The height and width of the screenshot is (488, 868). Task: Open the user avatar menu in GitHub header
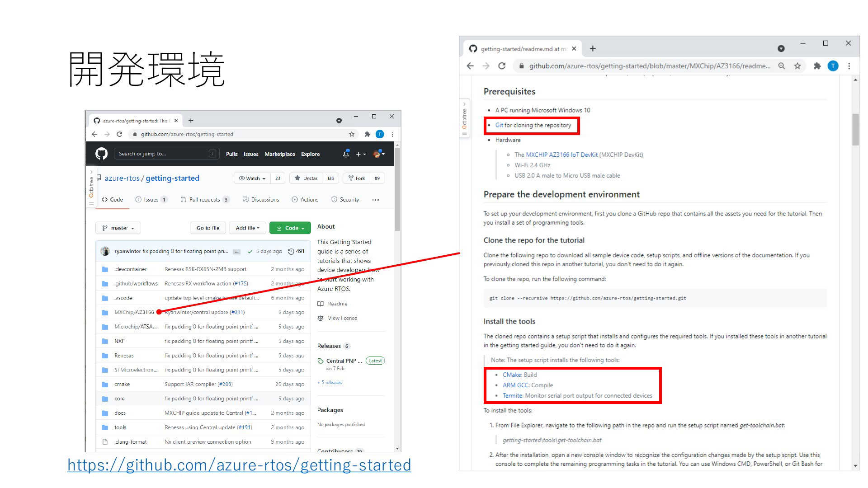[x=379, y=154]
